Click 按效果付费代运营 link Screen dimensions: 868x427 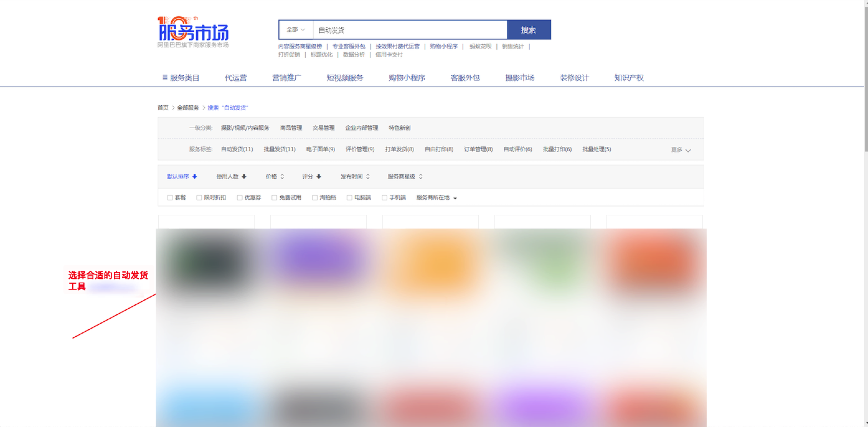[398, 46]
